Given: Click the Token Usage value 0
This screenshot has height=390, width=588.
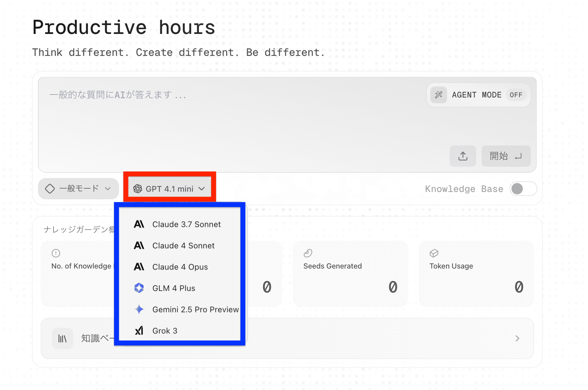Looking at the screenshot, I should pos(519,287).
